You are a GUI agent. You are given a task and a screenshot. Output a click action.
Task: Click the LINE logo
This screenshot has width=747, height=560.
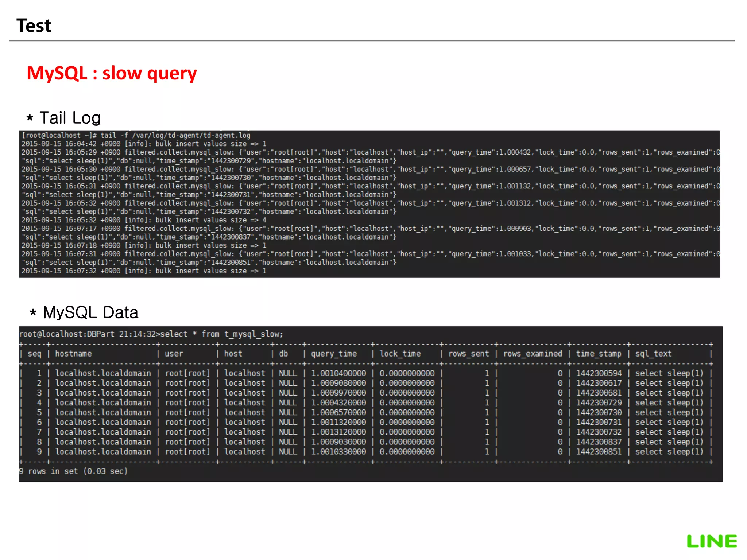(x=712, y=541)
